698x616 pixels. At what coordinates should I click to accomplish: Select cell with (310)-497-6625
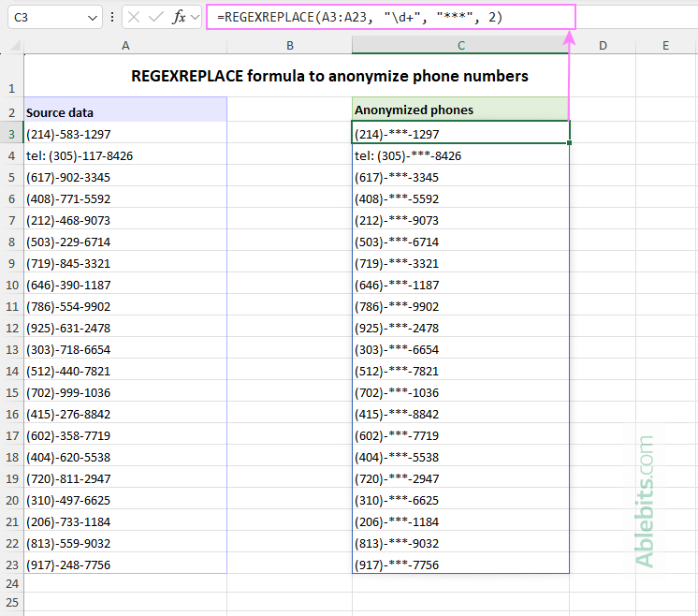(125, 498)
